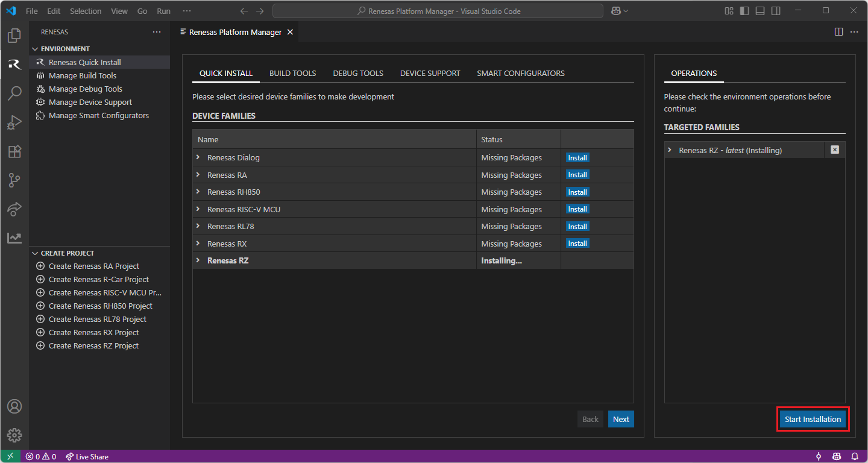Screen dimensions: 868x463
Task: Toggle the panel layout button in title bar
Action: point(760,11)
